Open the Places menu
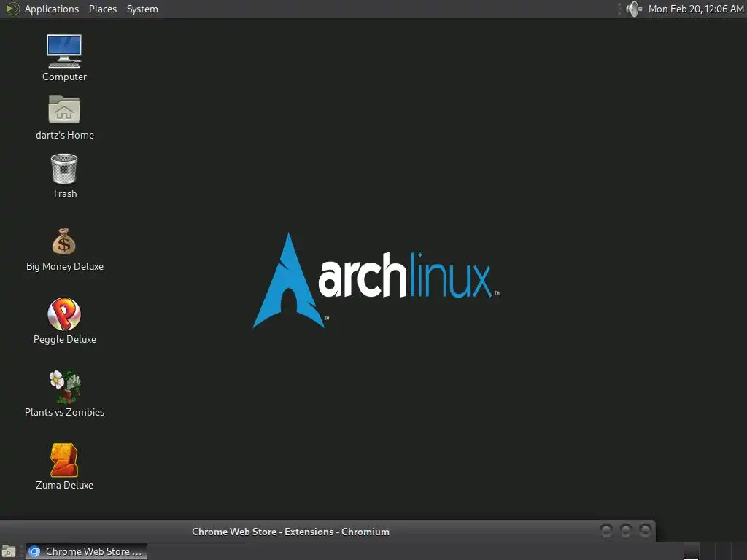Screen dimensions: 747x560 [102, 9]
